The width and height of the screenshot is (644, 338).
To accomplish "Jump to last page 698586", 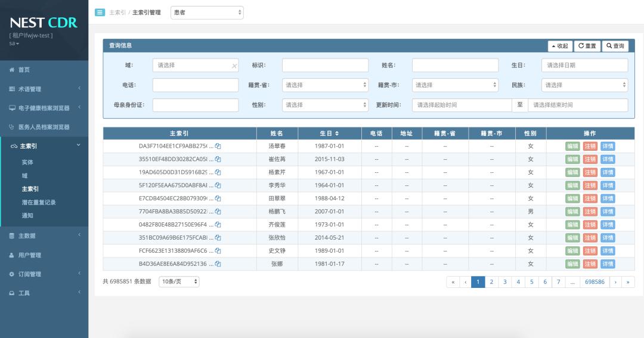I will pyautogui.click(x=595, y=282).
